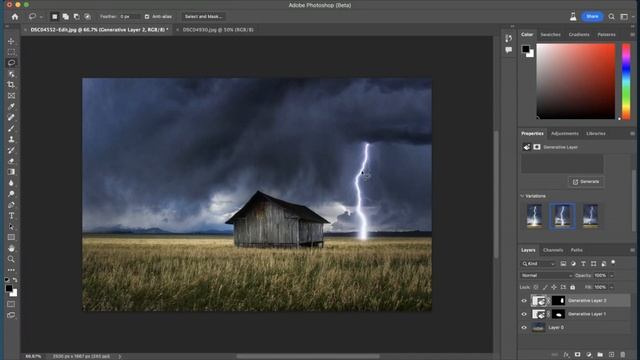The image size is (640, 360).
Task: Switch to the Libraries tab
Action: click(596, 133)
